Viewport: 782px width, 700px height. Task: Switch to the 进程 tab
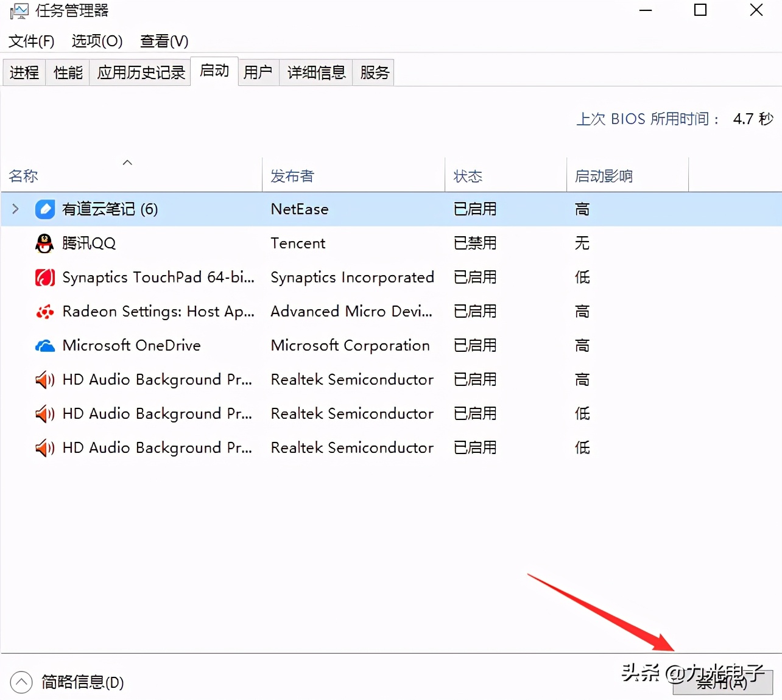click(24, 72)
